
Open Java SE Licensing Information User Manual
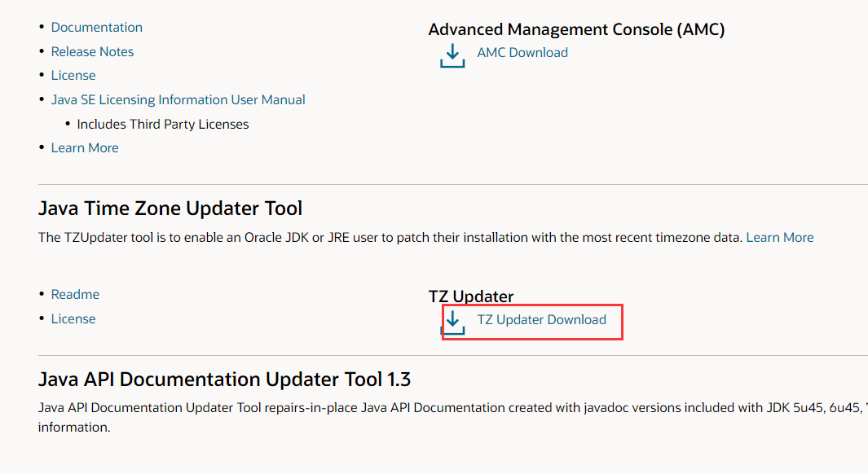(178, 100)
